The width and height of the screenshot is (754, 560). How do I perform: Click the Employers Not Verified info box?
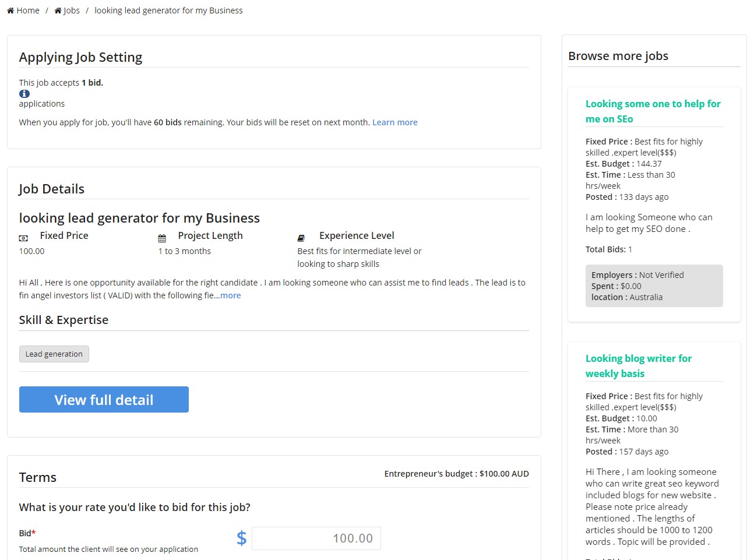[x=654, y=286]
